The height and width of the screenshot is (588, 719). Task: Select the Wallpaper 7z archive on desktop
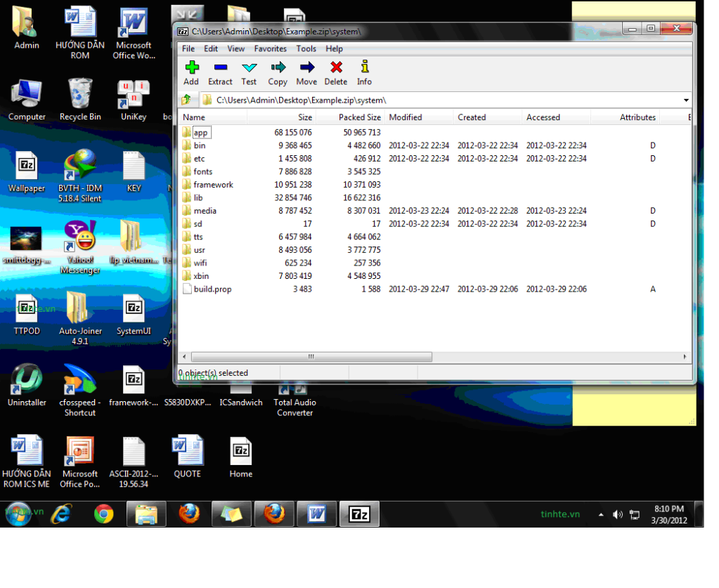[27, 172]
